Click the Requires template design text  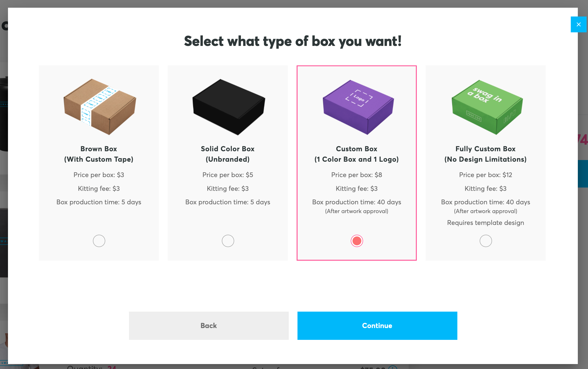[485, 223]
